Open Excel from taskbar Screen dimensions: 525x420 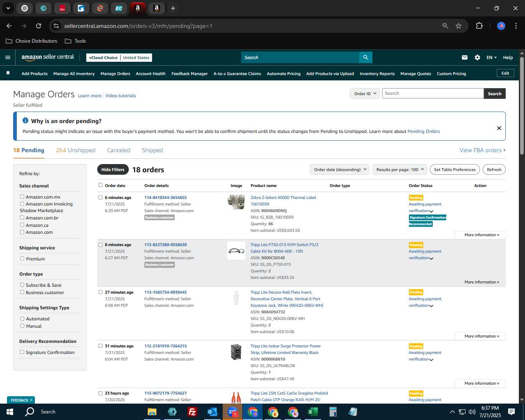tap(313, 412)
